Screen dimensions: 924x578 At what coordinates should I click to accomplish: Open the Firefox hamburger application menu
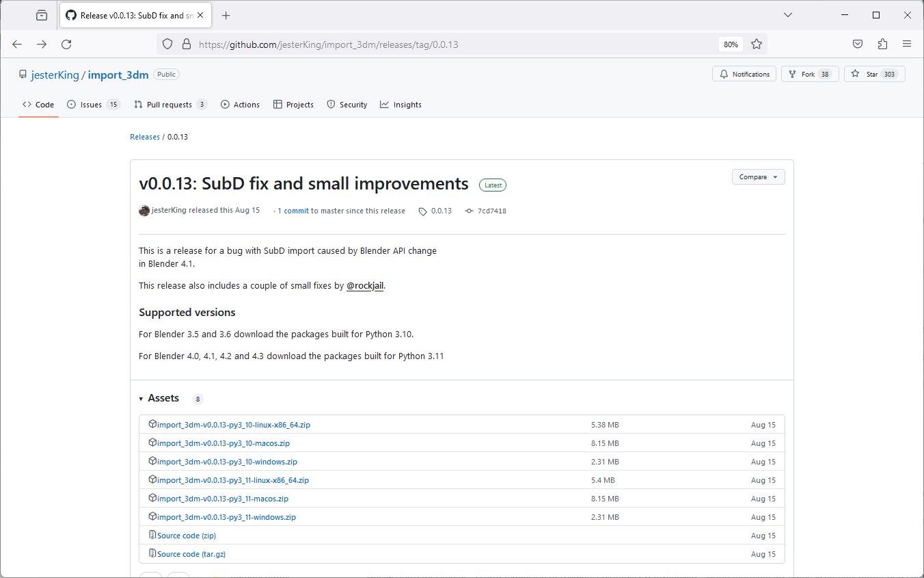[x=907, y=44]
